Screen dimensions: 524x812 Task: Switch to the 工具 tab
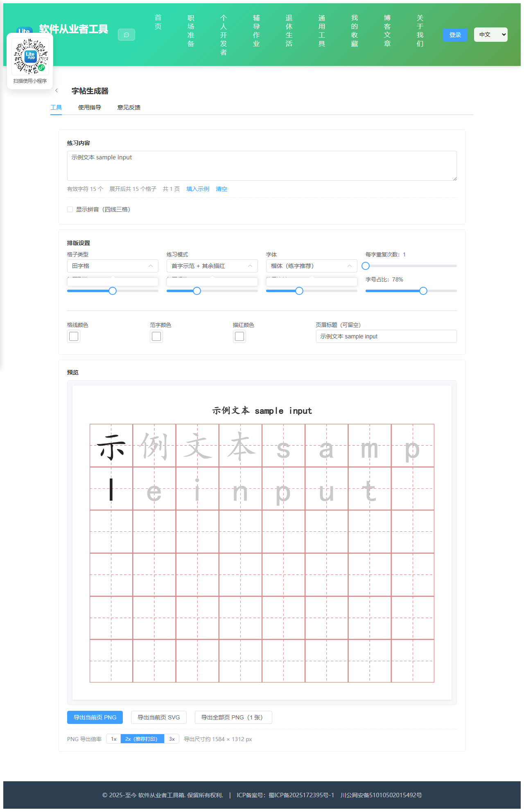[x=56, y=107]
